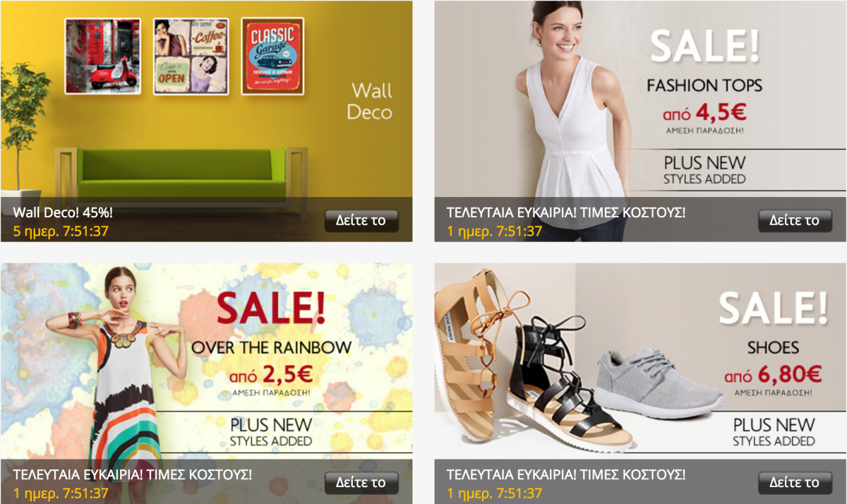Click the 'SHOES' heading text
The image size is (847, 504).
pyautogui.click(x=774, y=347)
